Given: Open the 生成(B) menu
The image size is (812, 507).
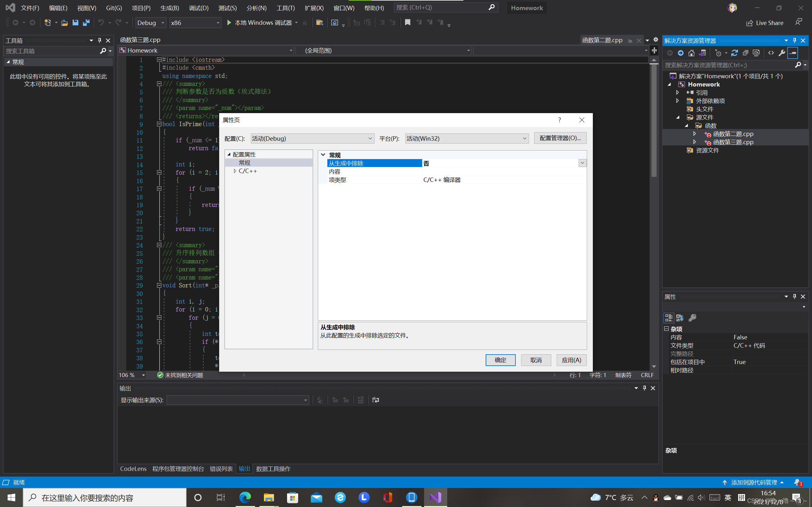Looking at the screenshot, I should click(169, 8).
